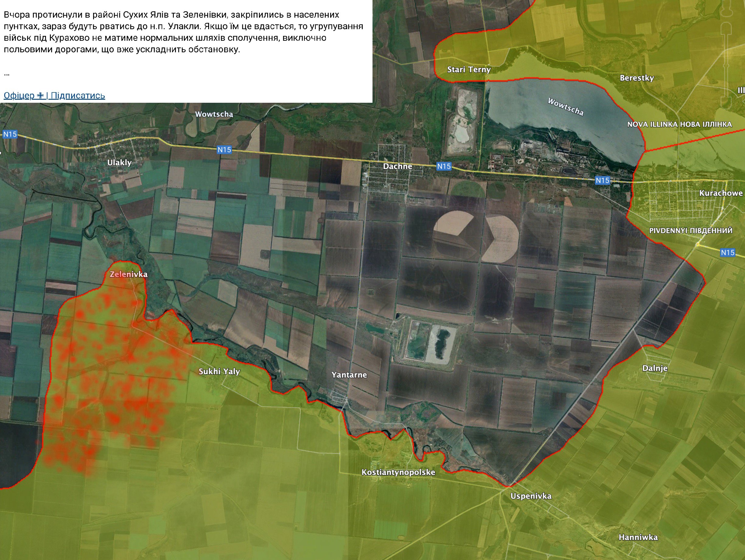Select the Kurachowe city label
The width and height of the screenshot is (745, 560).
(x=721, y=193)
